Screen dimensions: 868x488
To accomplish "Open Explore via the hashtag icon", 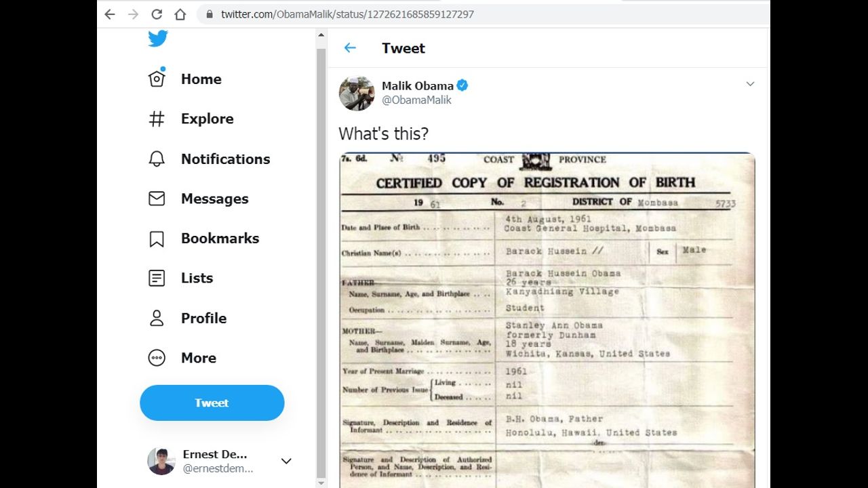I will pyautogui.click(x=157, y=119).
